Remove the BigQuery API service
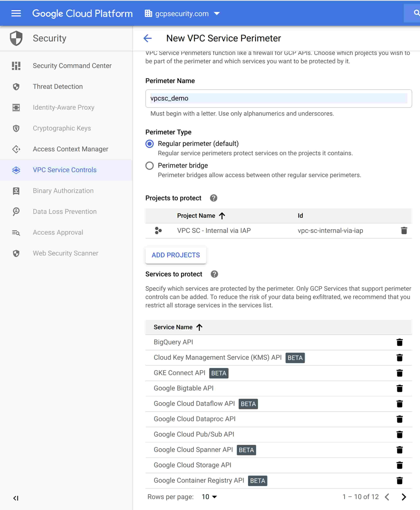The image size is (420, 510). click(399, 342)
